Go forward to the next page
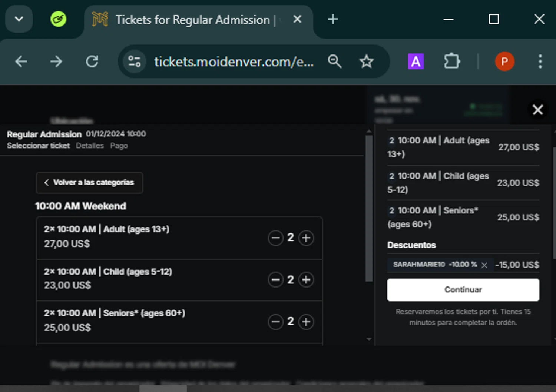Viewport: 556px width, 392px height. (x=56, y=61)
